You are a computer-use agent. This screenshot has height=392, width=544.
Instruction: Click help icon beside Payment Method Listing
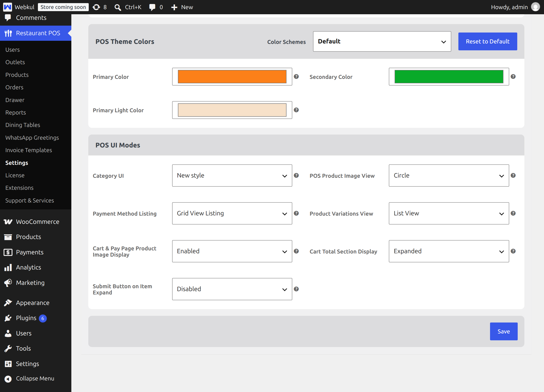pos(296,213)
